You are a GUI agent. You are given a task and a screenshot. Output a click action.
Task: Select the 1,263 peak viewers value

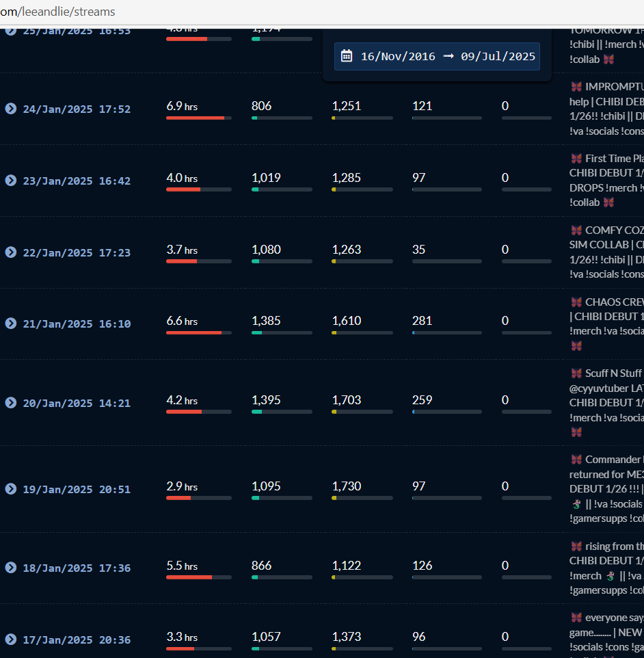[x=347, y=249]
